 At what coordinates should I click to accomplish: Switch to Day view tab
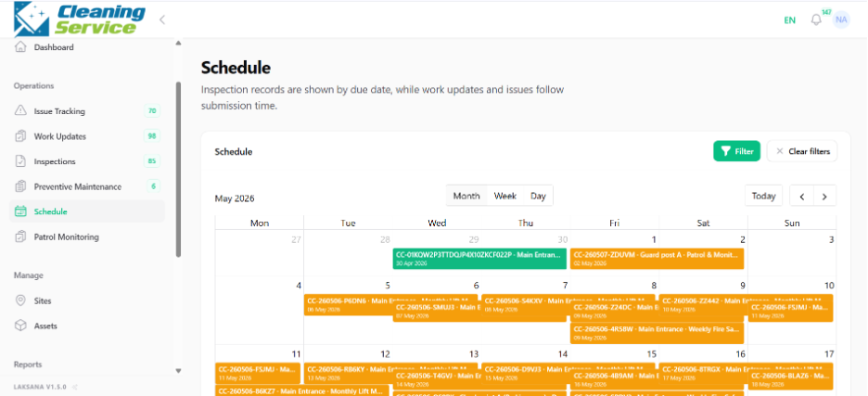coord(538,196)
